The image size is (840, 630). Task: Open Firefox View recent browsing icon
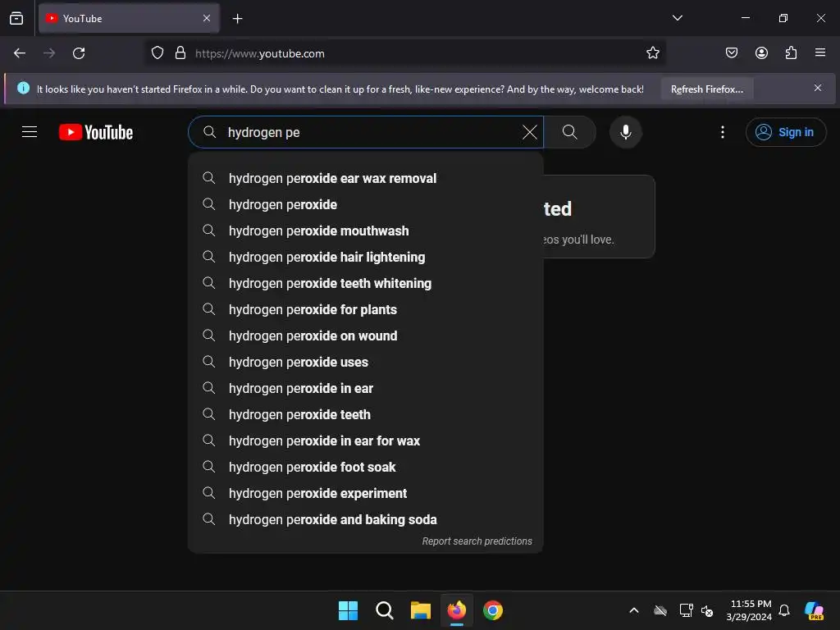16,18
